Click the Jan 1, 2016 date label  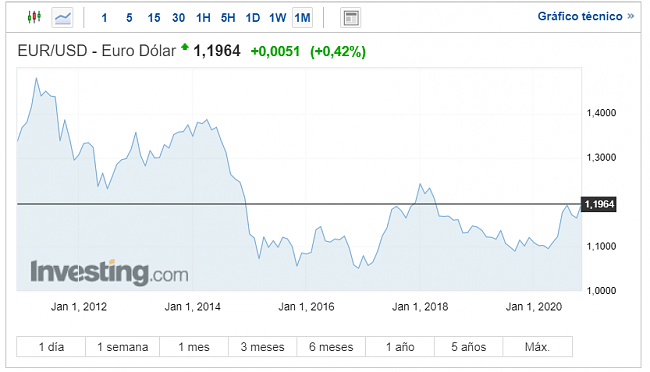pos(306,307)
